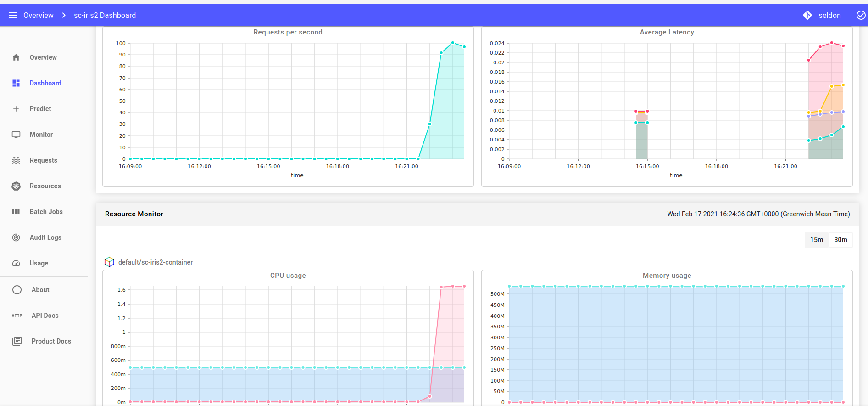Viewport: 868px width, 406px height.
Task: Click the Memory usage chart title
Action: click(x=667, y=276)
